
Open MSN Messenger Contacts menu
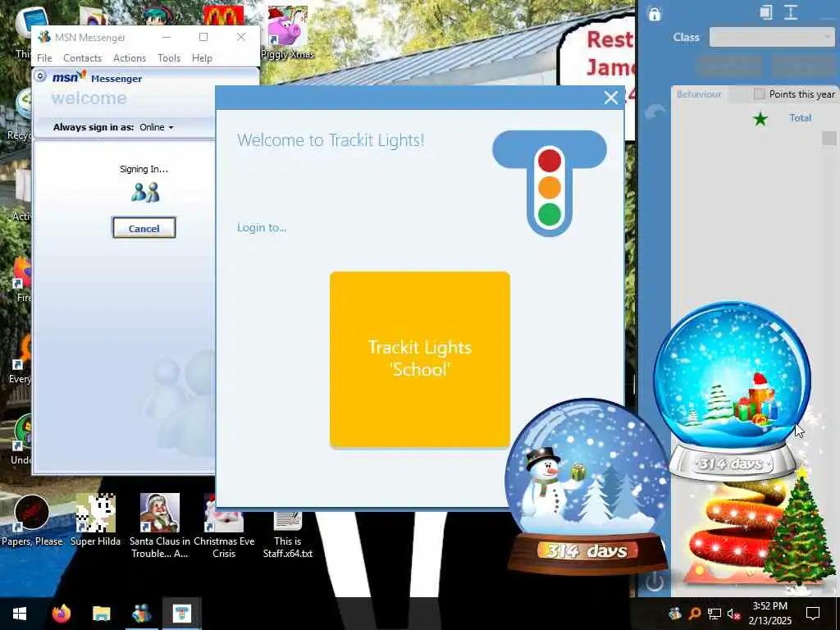[83, 58]
